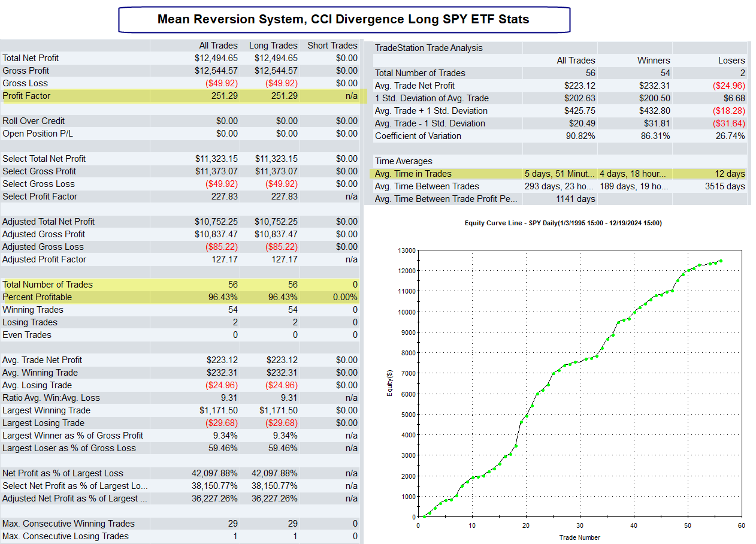756x544 pixels.
Task: Click the Percent Profitable row label
Action: pyautogui.click(x=37, y=297)
